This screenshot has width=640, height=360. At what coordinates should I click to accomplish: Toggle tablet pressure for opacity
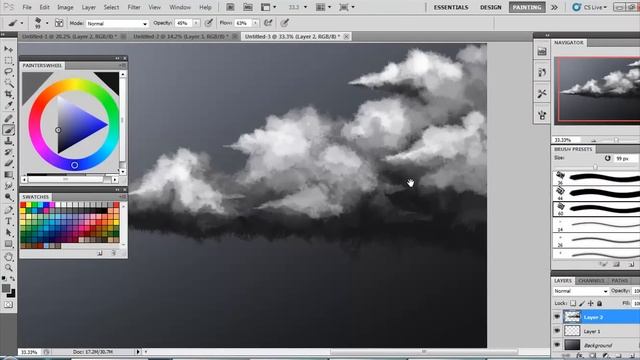point(209,23)
